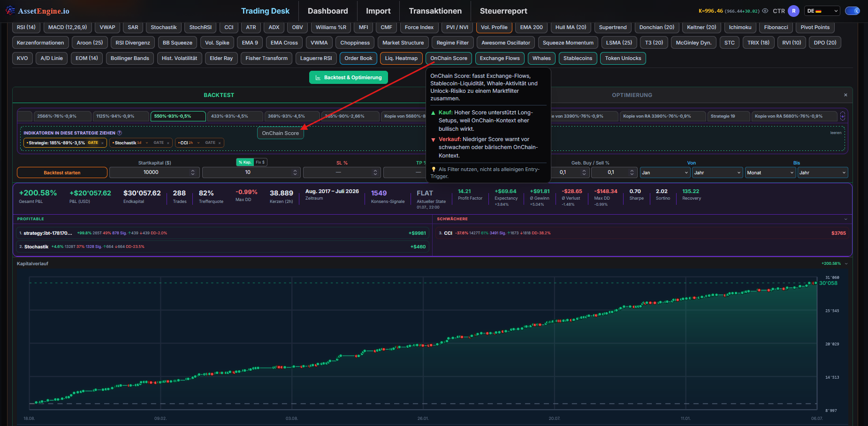Close the Backtest panel with the x

[x=845, y=95]
